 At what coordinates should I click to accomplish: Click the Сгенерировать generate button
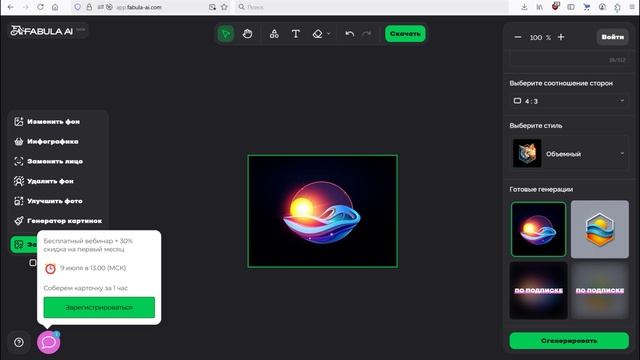[569, 340]
